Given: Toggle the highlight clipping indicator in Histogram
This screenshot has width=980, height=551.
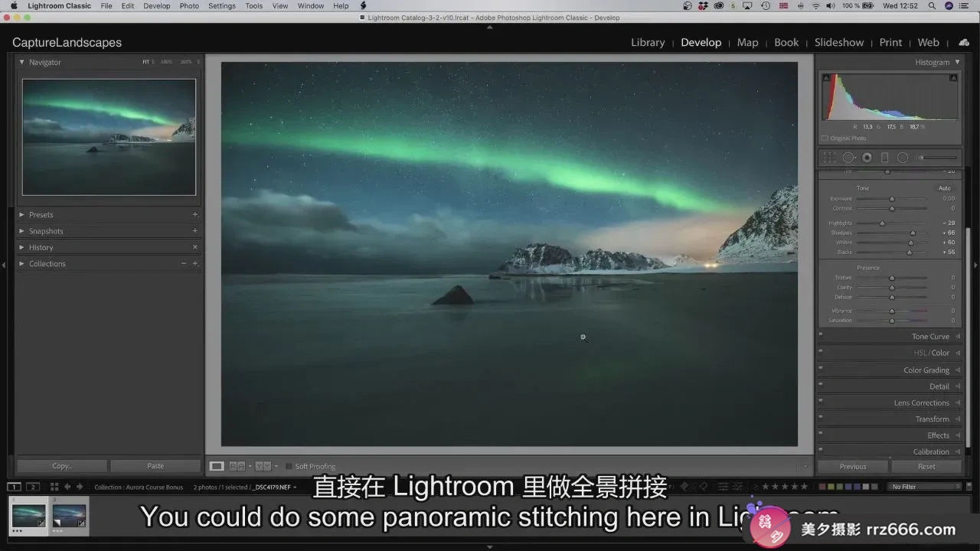Looking at the screenshot, I should pyautogui.click(x=954, y=77).
